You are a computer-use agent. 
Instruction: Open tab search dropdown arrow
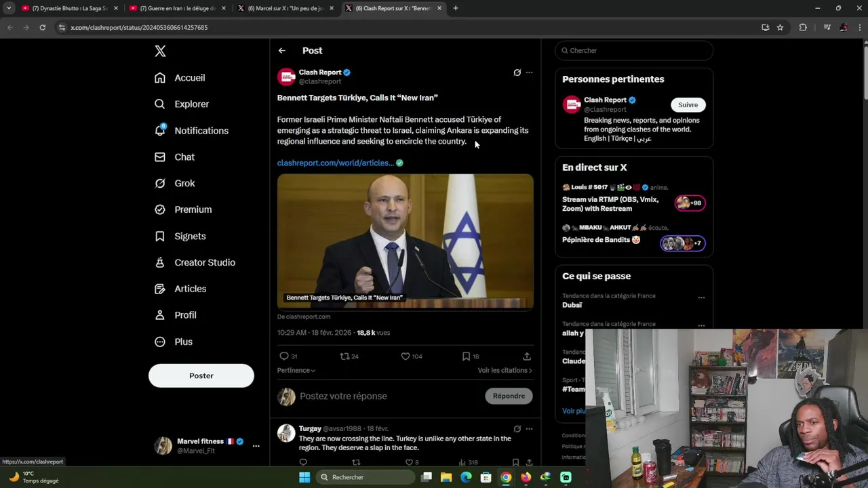[x=9, y=8]
